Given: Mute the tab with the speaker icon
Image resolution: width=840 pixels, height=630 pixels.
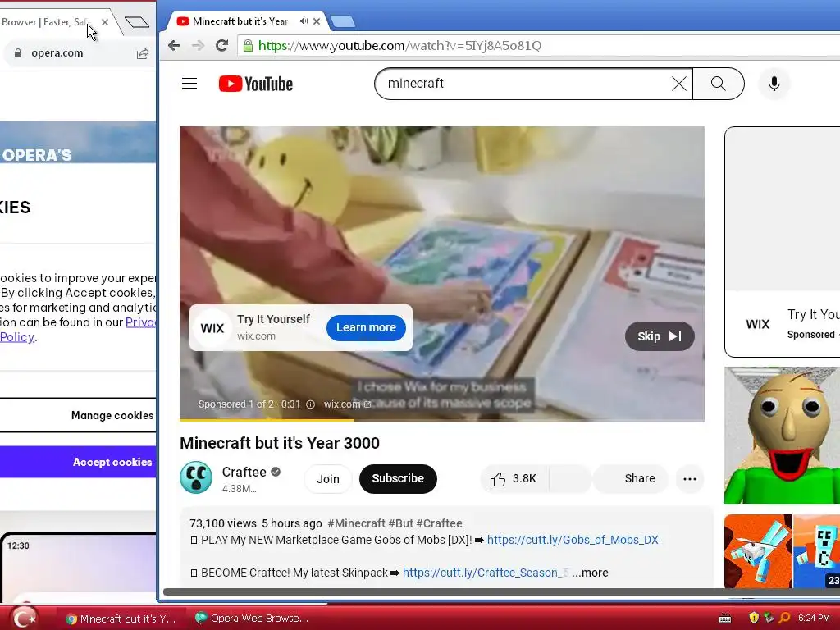Looking at the screenshot, I should click(304, 21).
